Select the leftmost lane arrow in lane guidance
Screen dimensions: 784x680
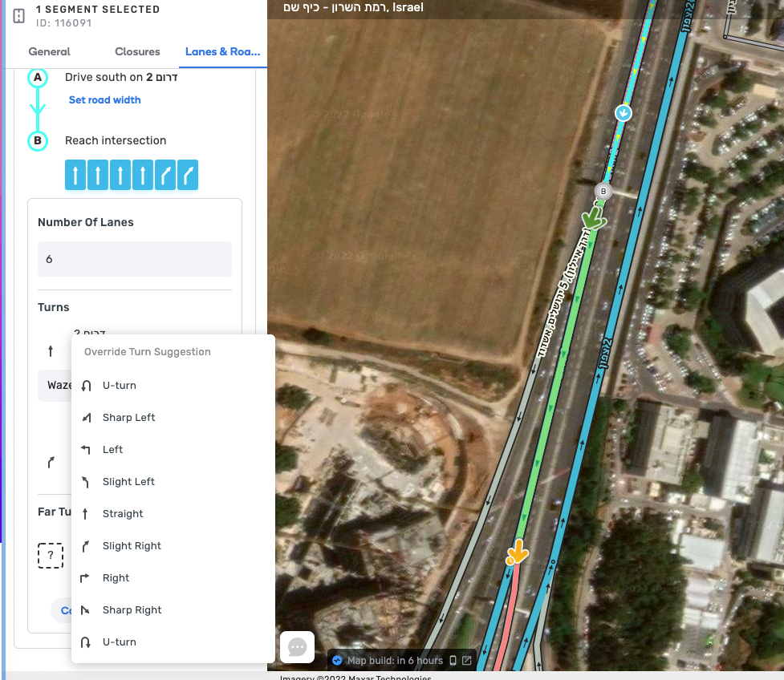(75, 176)
